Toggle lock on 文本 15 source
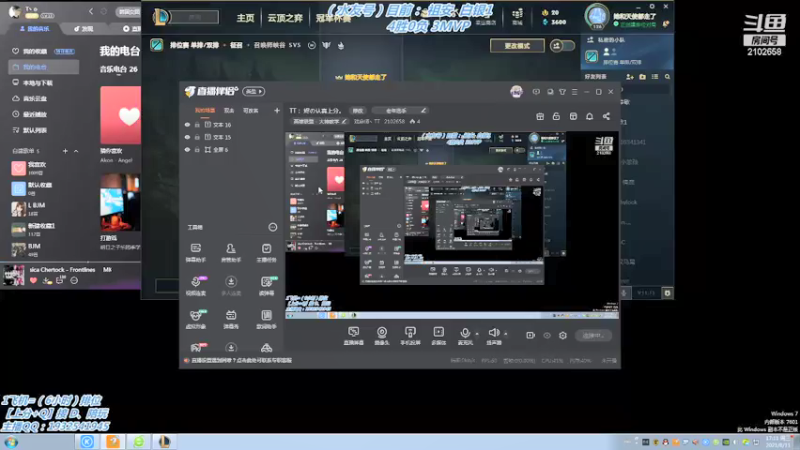 (x=197, y=137)
